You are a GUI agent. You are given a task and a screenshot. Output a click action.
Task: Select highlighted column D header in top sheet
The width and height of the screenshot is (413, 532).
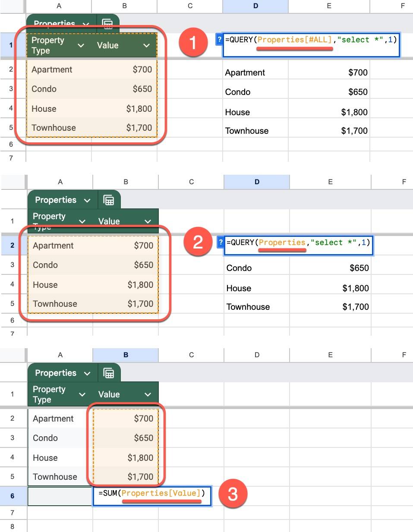tap(255, 6)
